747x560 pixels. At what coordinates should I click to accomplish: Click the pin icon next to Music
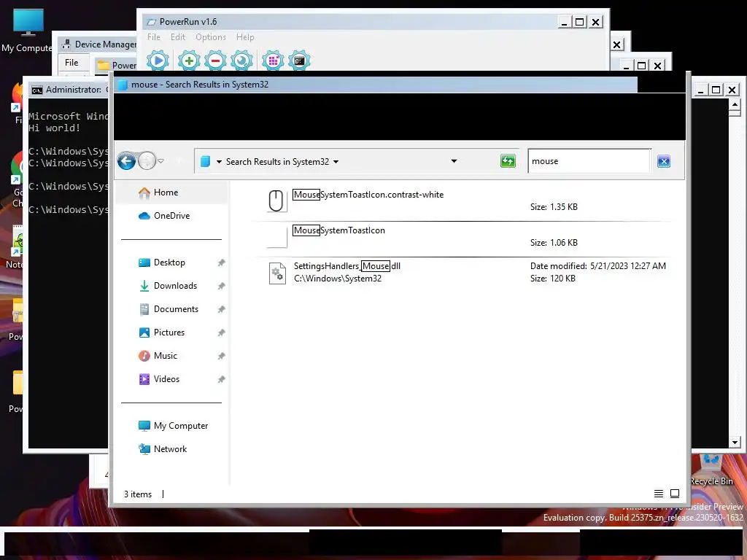[221, 356]
